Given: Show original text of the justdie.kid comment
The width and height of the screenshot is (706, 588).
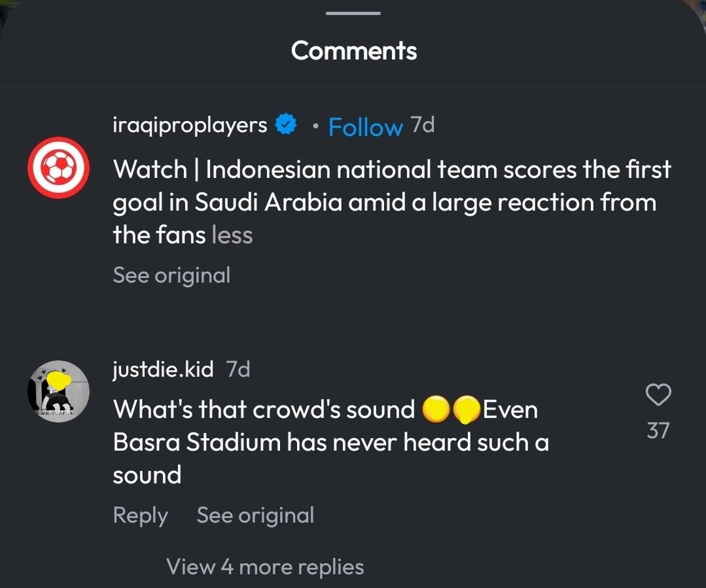Looking at the screenshot, I should [x=255, y=515].
